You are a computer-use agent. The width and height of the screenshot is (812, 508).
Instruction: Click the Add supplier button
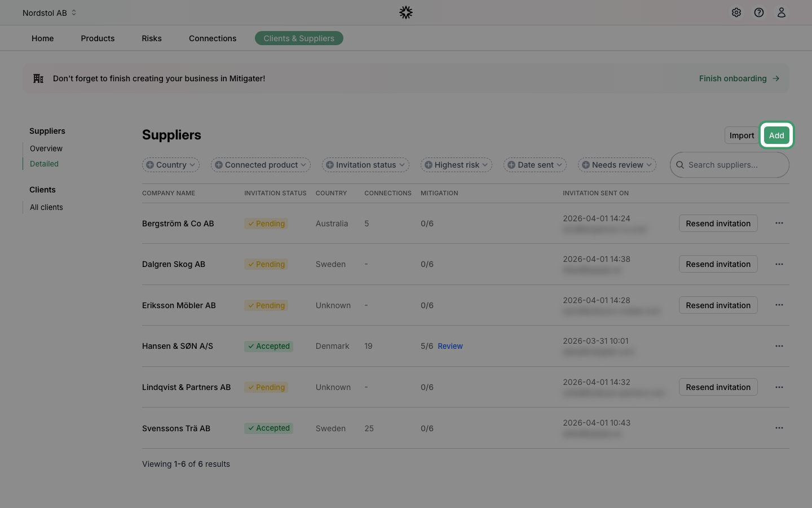click(776, 135)
